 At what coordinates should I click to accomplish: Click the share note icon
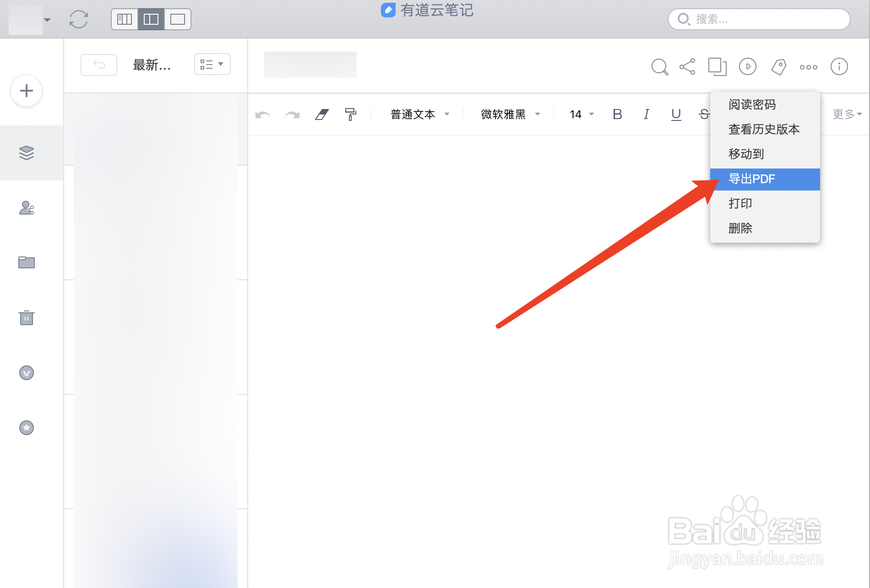687,67
